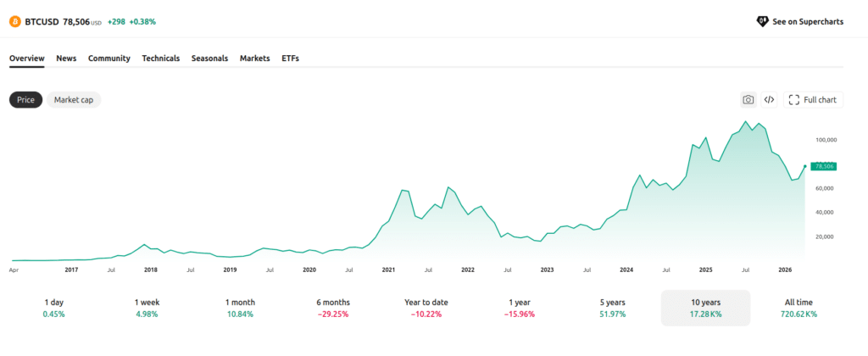
Task: Select the Year to date range
Action: tap(426, 308)
